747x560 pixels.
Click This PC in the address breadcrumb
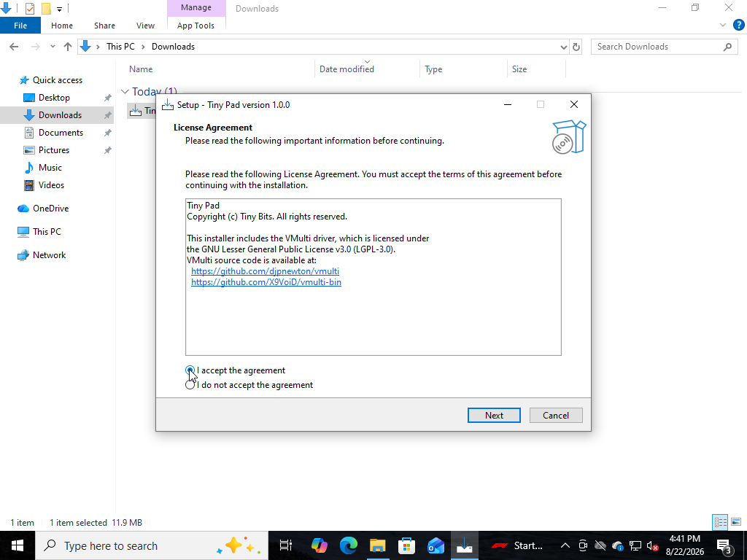(x=120, y=47)
